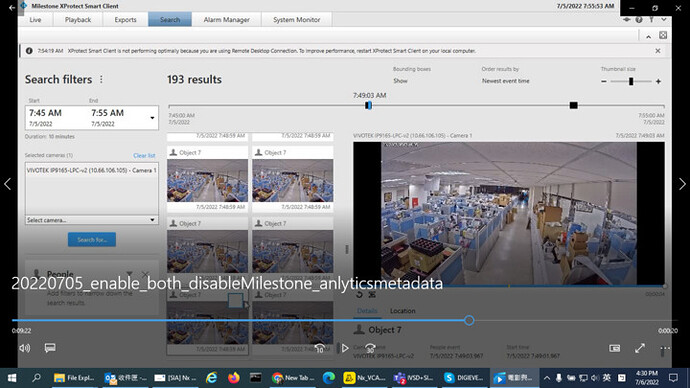Show hidden system tray icons
This screenshot has width=690, height=388.
(x=547, y=378)
